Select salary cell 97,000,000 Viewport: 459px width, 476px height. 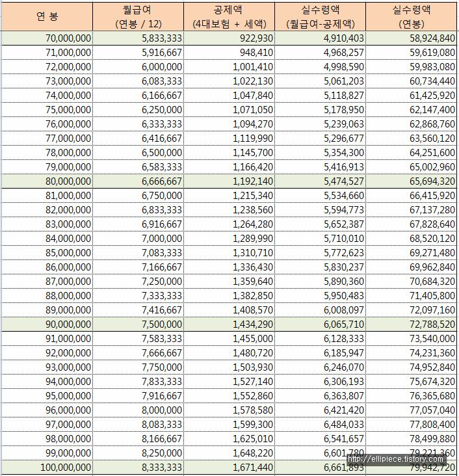47,424
